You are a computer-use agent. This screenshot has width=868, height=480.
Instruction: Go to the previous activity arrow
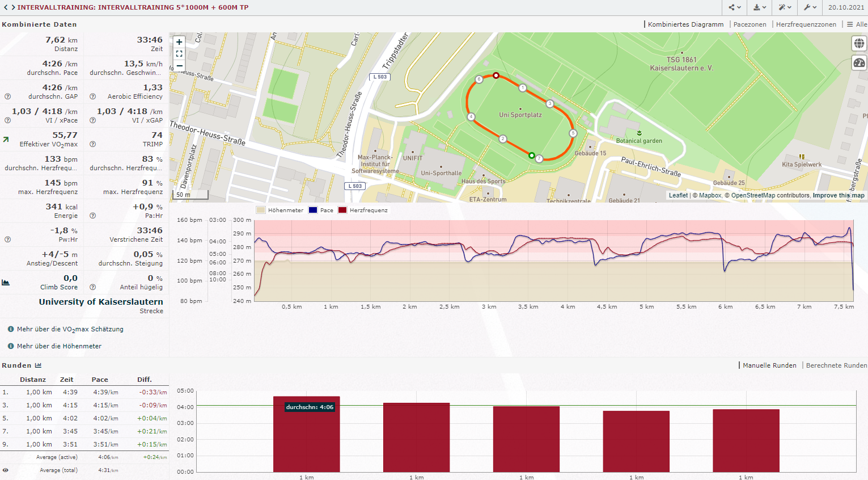[5, 7]
